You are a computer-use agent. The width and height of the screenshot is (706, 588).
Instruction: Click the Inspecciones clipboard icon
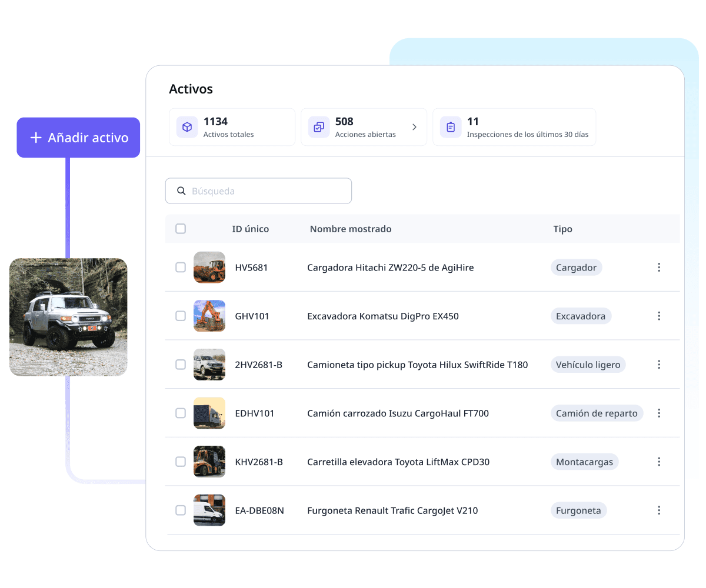451,127
